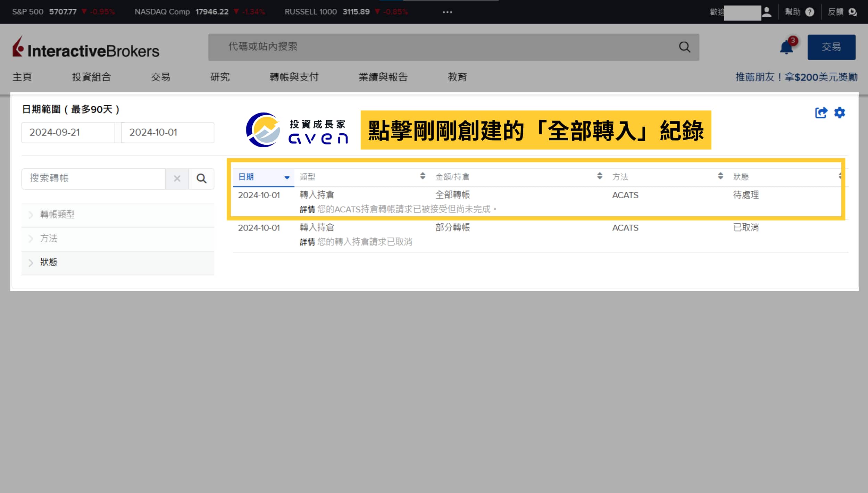Screen dimensions: 868x493
Task: Click the 2024-09-21 start date field
Action: [68, 132]
